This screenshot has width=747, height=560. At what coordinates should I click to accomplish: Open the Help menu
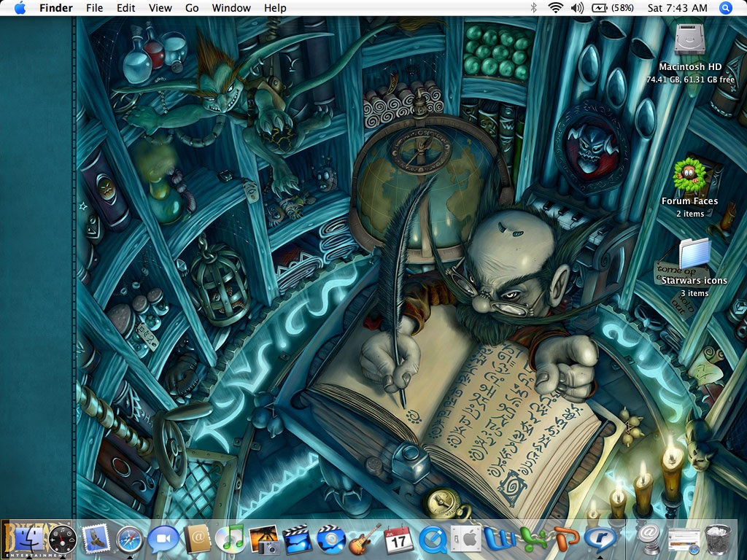275,8
